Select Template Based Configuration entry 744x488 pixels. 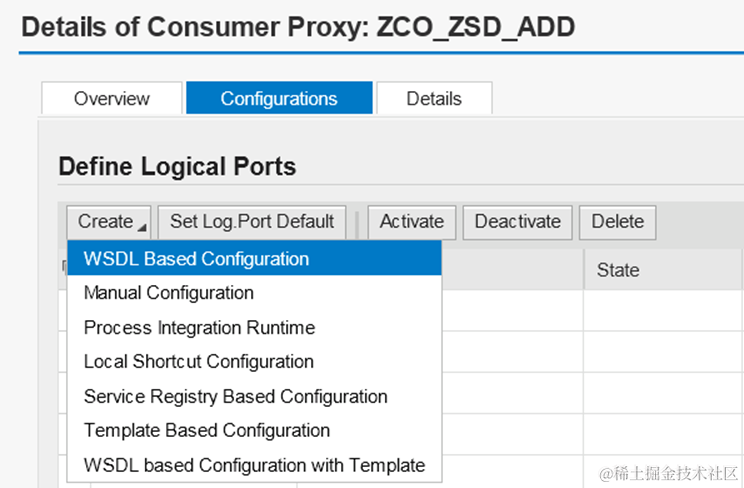(x=207, y=430)
